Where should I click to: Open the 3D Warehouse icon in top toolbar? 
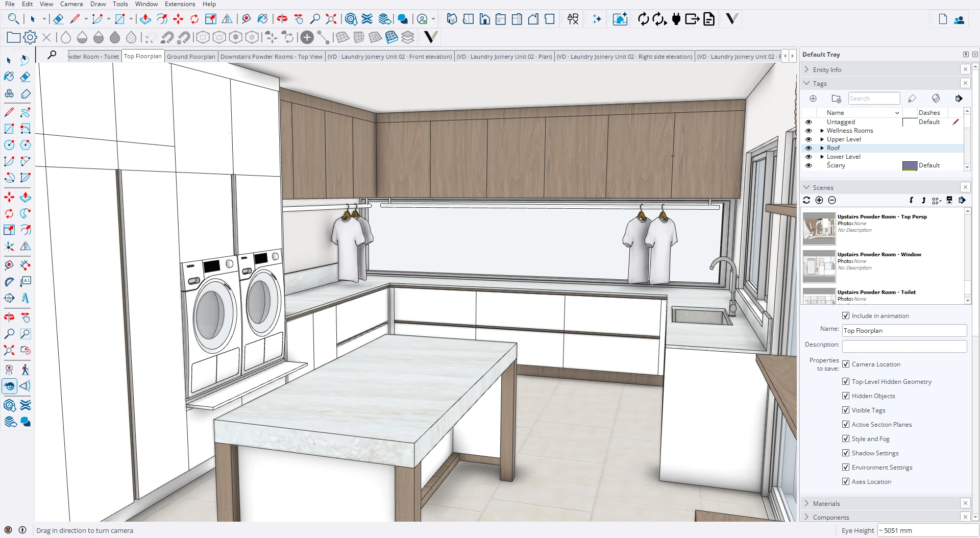coord(351,19)
